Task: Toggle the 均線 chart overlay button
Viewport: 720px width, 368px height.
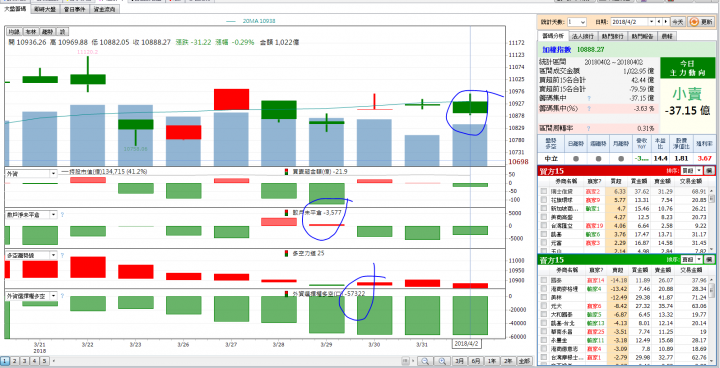Action: [14, 32]
